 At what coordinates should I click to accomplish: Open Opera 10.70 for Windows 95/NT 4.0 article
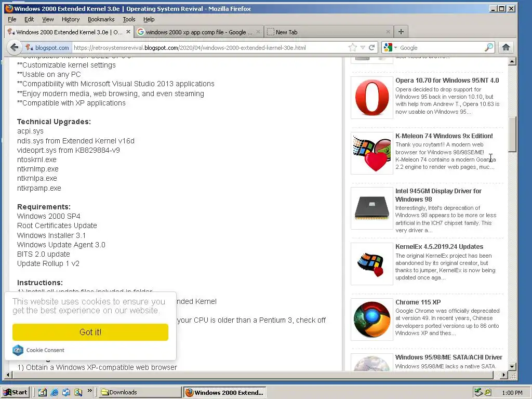[x=447, y=81]
